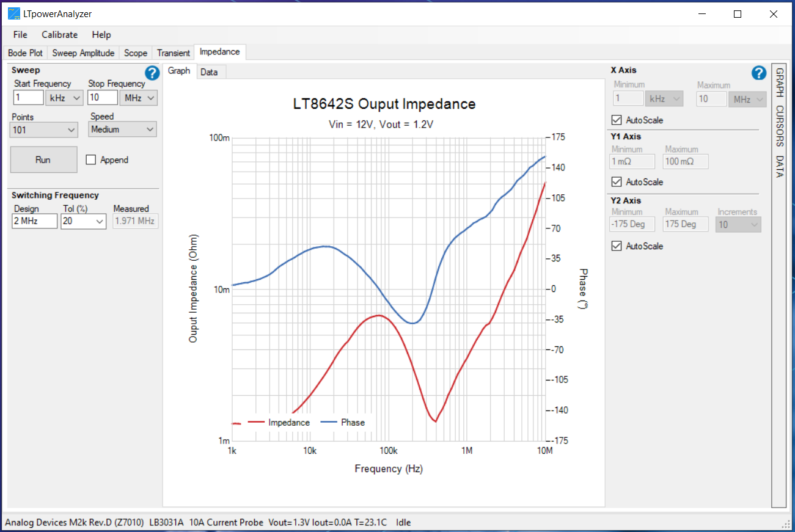Open the X Axis panel help icon
The image size is (795, 532).
[x=758, y=73]
